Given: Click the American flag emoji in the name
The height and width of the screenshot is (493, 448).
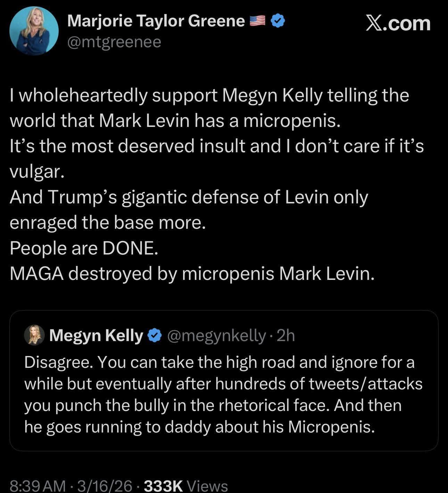Looking at the screenshot, I should tap(258, 22).
